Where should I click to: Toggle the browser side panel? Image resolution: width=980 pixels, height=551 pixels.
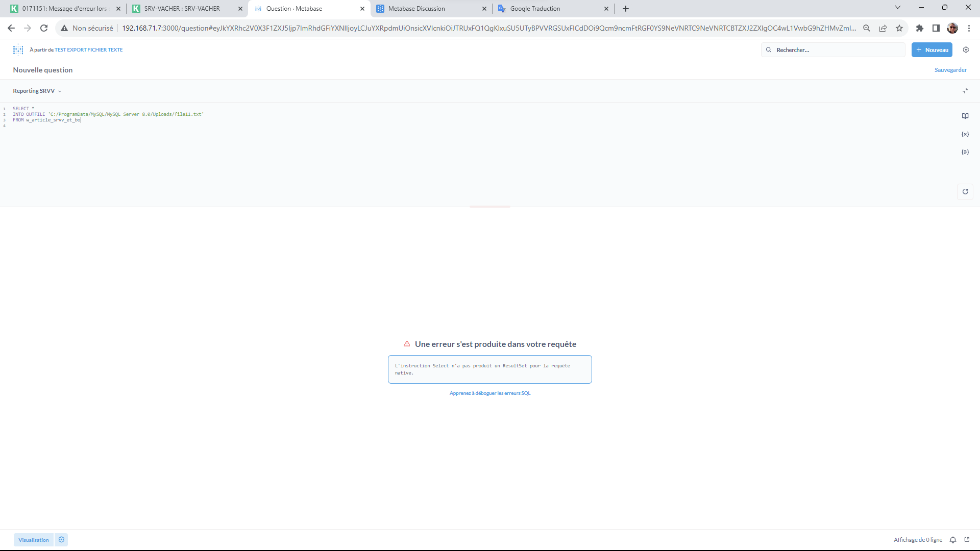(x=936, y=28)
